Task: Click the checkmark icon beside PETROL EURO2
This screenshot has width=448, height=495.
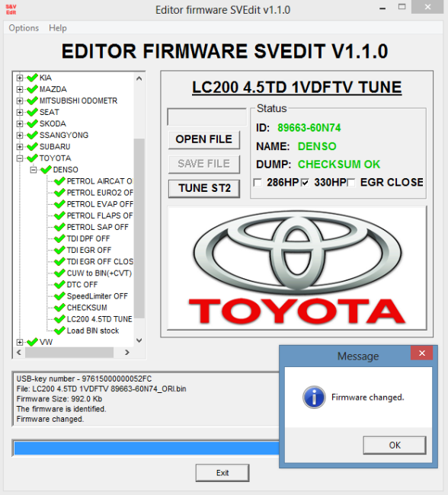Action: coord(59,193)
